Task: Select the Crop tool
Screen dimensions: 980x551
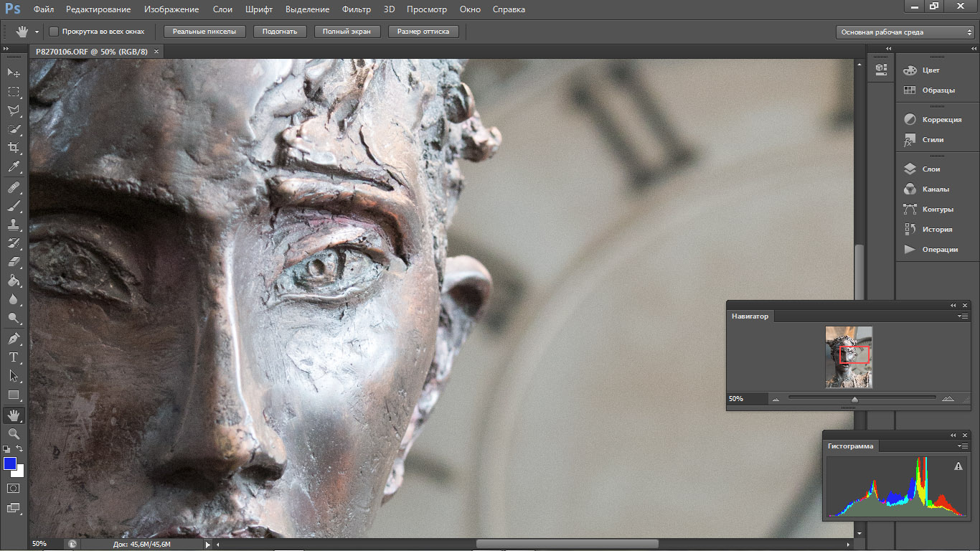Action: pyautogui.click(x=14, y=148)
